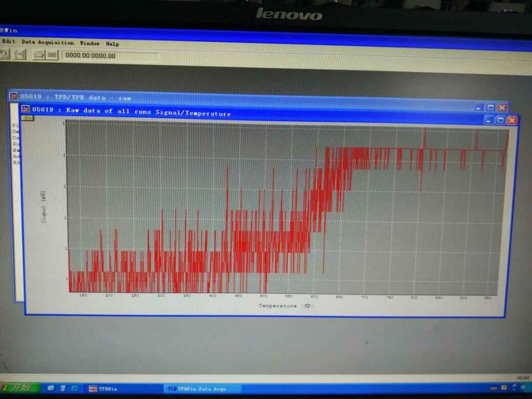Maximize the TPD/TPR data raw window
This screenshot has width=532, height=399.
pyautogui.click(x=490, y=108)
